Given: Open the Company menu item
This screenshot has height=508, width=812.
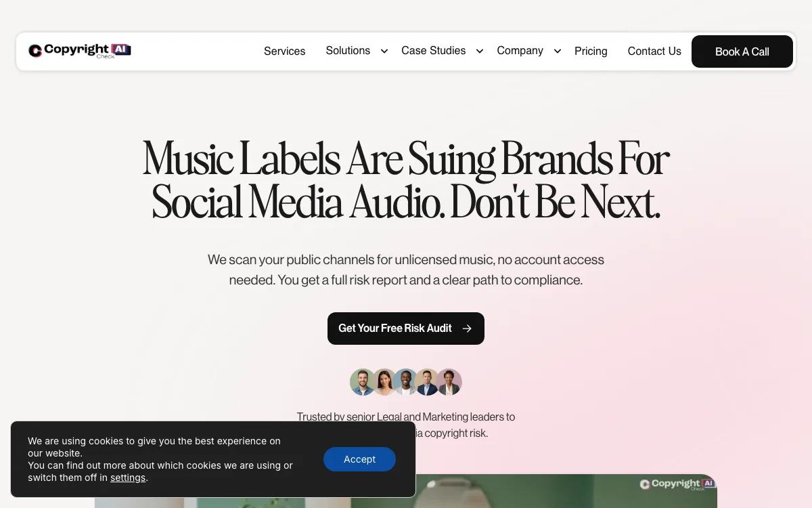Looking at the screenshot, I should tap(520, 51).
